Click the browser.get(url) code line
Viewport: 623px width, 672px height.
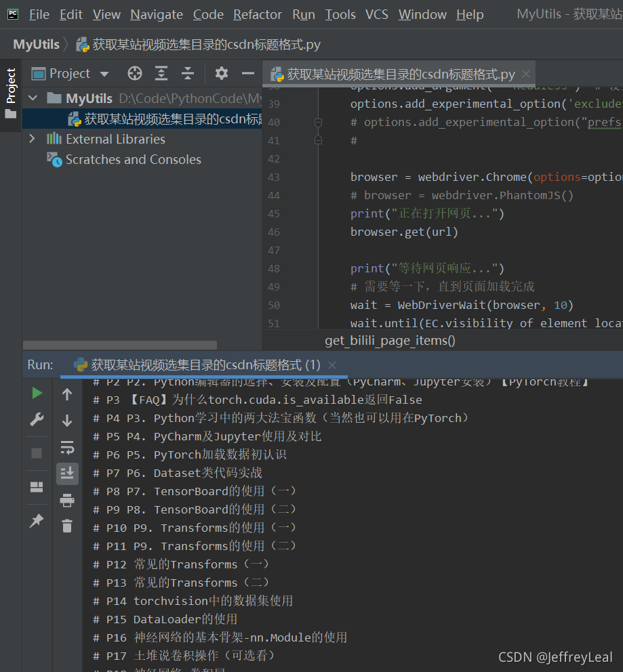tap(404, 232)
